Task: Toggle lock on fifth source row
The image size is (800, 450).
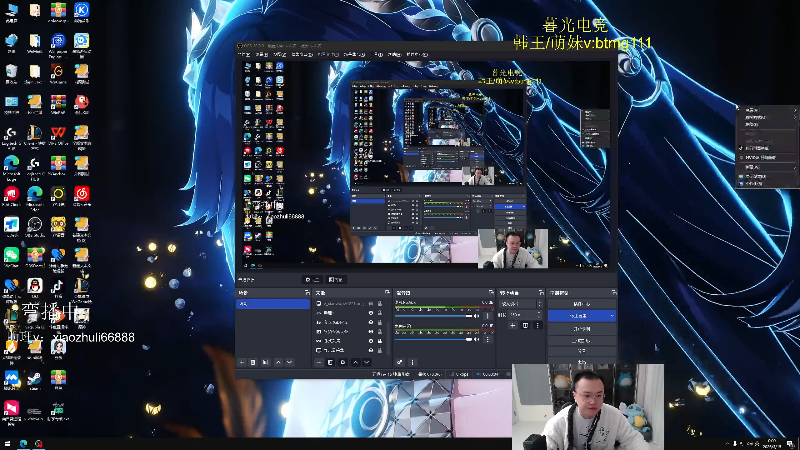Action: click(x=380, y=341)
